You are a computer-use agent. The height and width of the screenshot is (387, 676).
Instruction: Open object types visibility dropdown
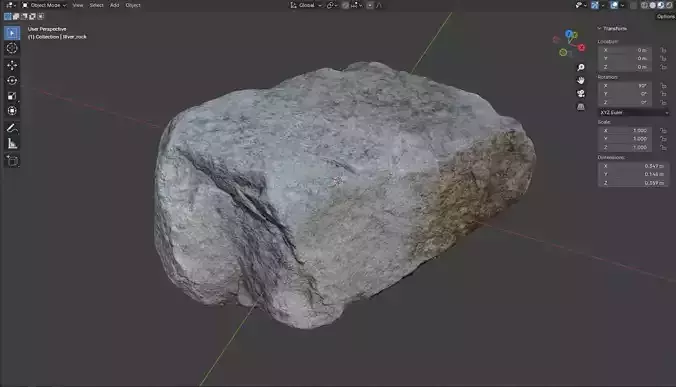click(581, 5)
